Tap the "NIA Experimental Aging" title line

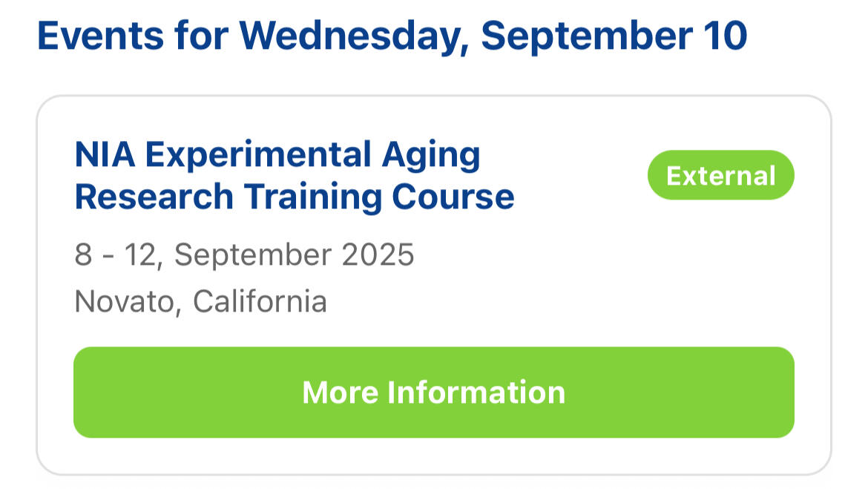[277, 155]
